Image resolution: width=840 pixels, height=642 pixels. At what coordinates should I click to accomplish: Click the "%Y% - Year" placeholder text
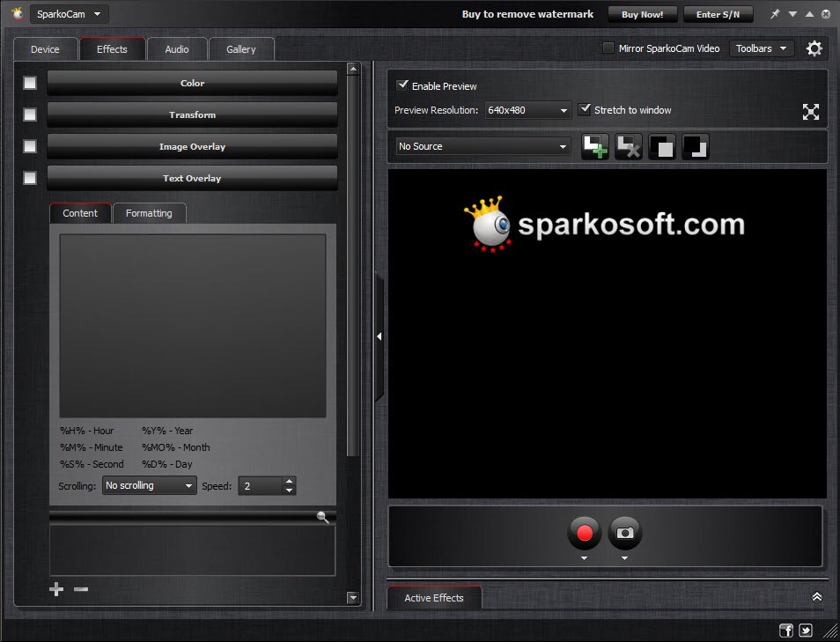pyautogui.click(x=167, y=431)
